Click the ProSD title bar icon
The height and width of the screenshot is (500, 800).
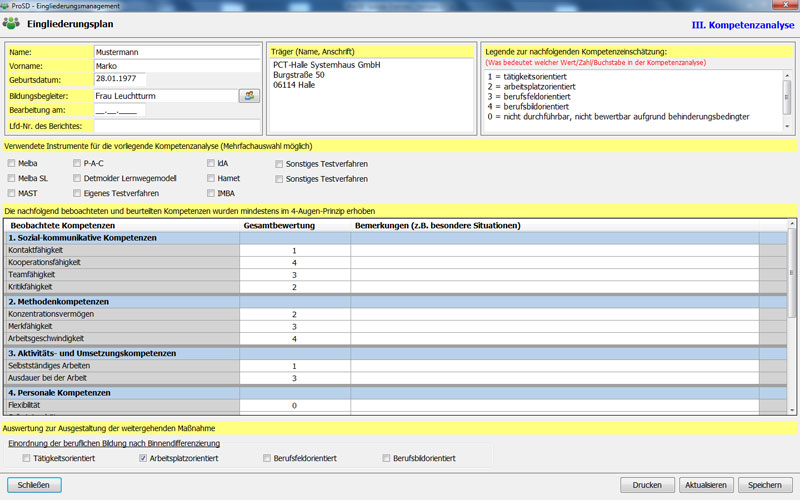(x=7, y=6)
